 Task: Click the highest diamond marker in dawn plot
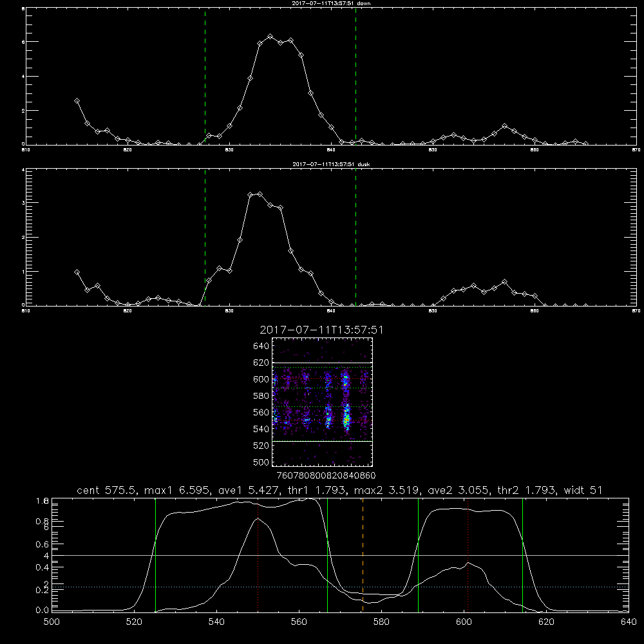[270, 37]
